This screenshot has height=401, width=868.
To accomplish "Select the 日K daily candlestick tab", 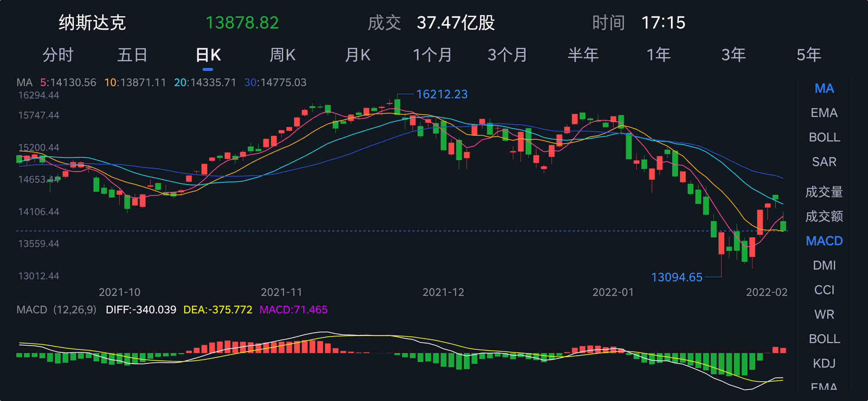I will pos(208,55).
